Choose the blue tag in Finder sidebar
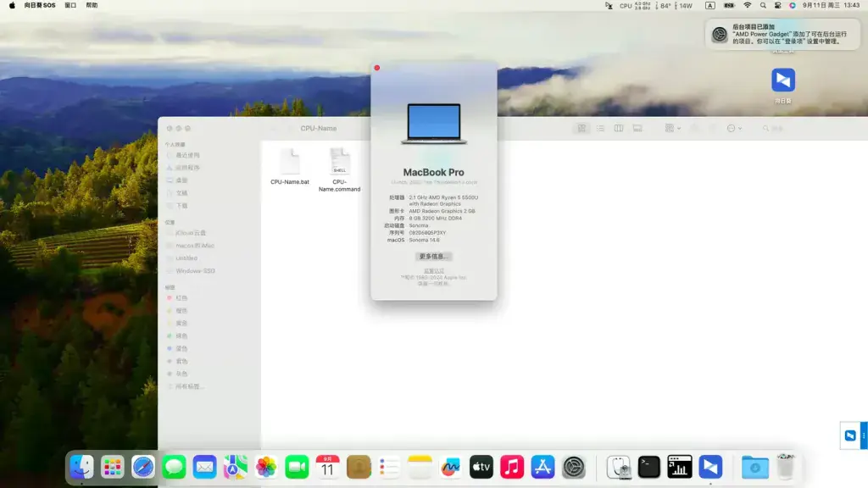 pyautogui.click(x=177, y=348)
